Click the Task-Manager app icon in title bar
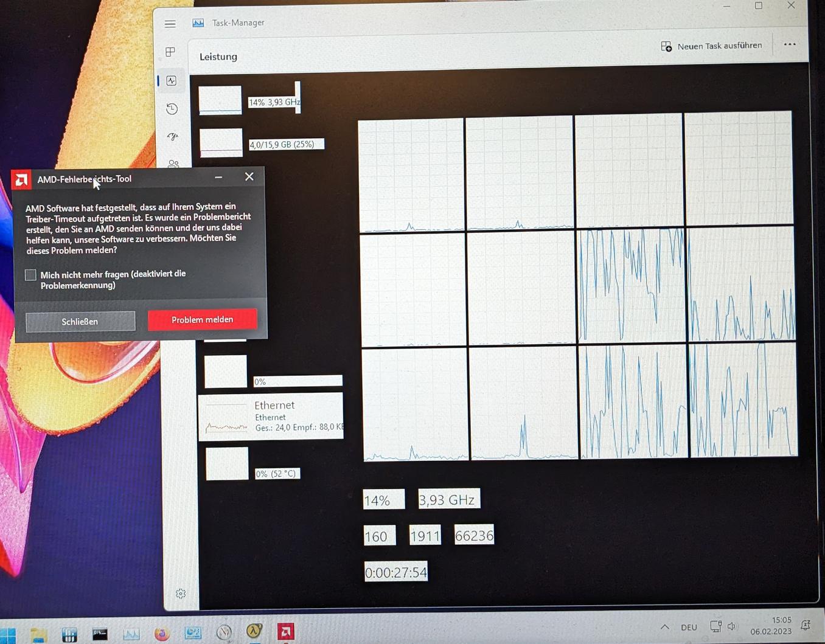The image size is (825, 644). [x=198, y=23]
